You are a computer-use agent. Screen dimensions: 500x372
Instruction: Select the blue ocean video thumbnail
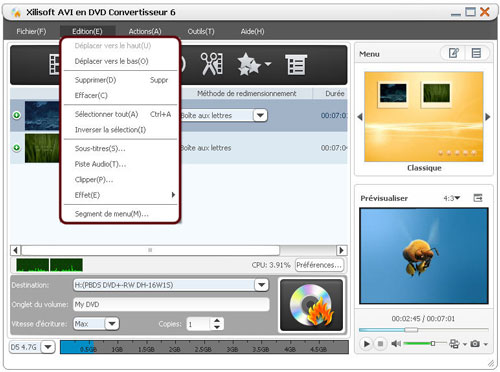(42, 116)
